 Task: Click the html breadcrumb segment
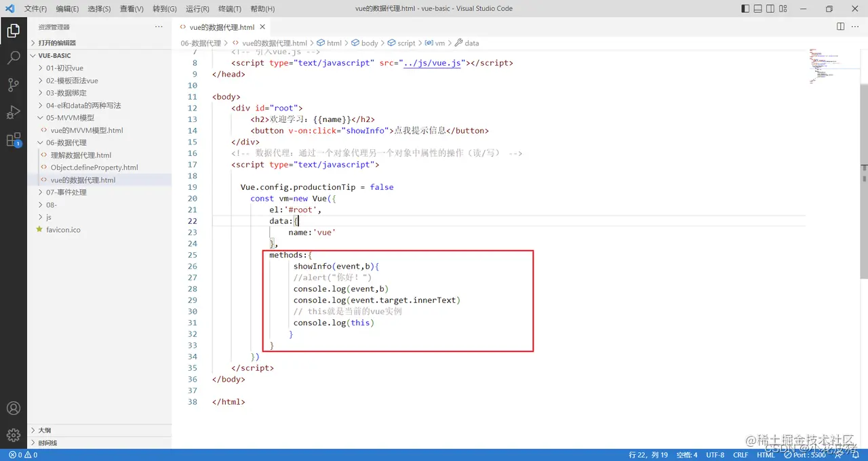(x=329, y=43)
